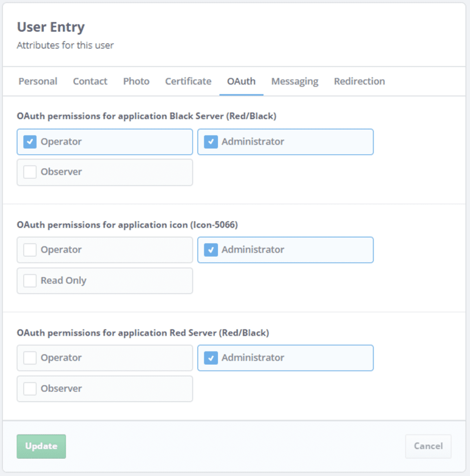The width and height of the screenshot is (470, 476).
Task: Tick Observer for Red Server
Action: point(30,389)
